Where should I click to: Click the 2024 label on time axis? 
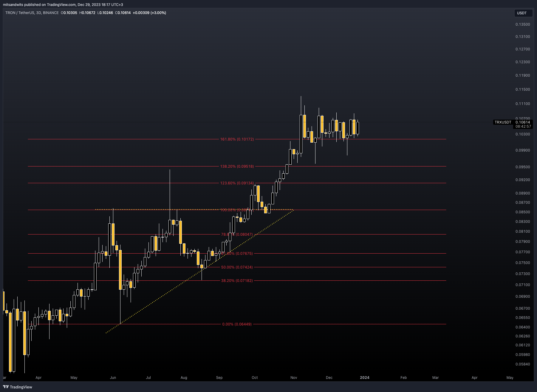365,378
